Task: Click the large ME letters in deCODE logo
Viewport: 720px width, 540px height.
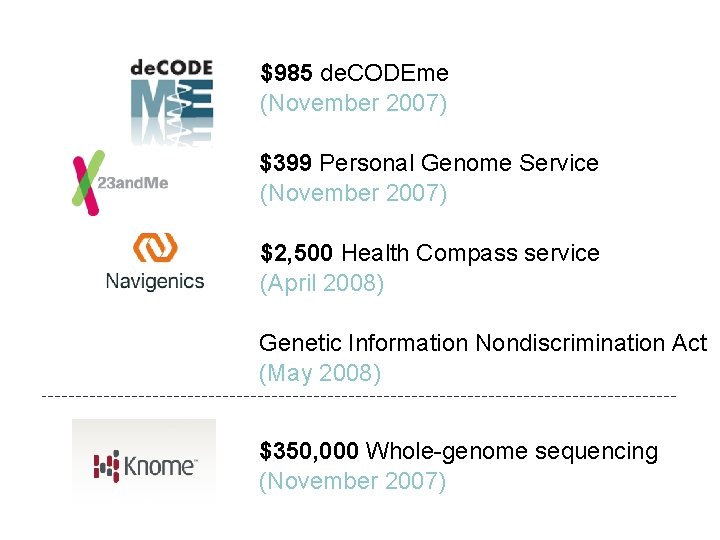Action: [x=171, y=106]
